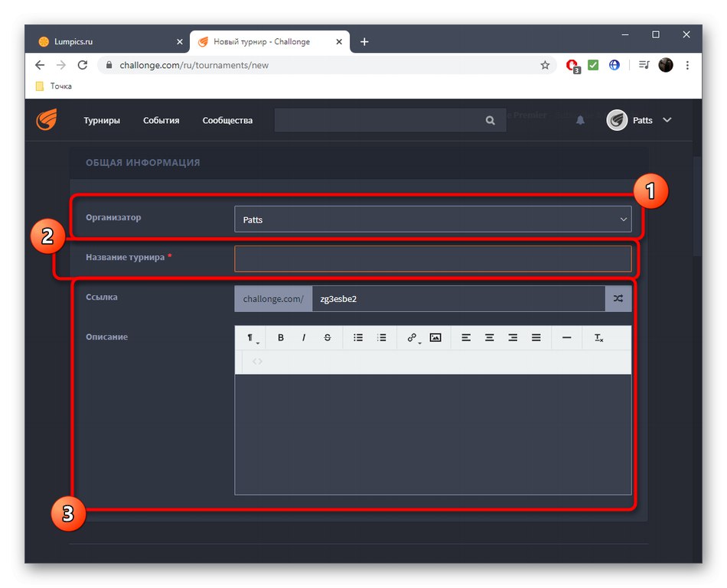
Task: Click the shuffle icon to regenerate the tournament link
Action: [618, 298]
